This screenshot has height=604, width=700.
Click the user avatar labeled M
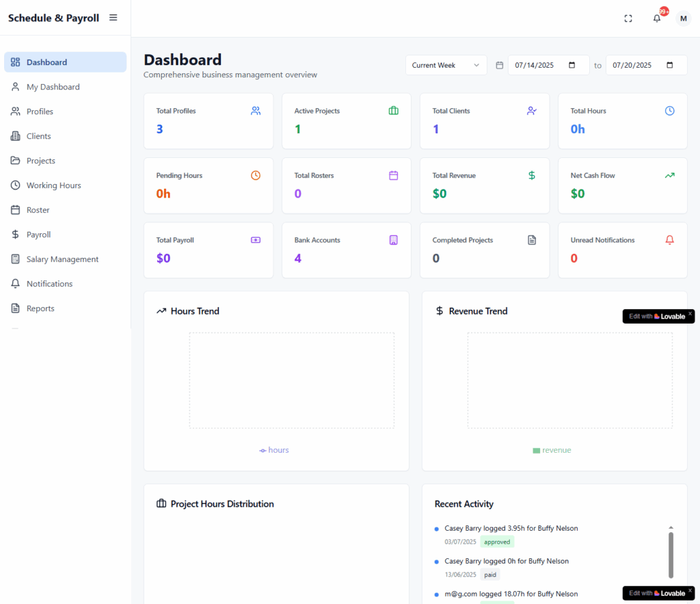click(x=683, y=18)
